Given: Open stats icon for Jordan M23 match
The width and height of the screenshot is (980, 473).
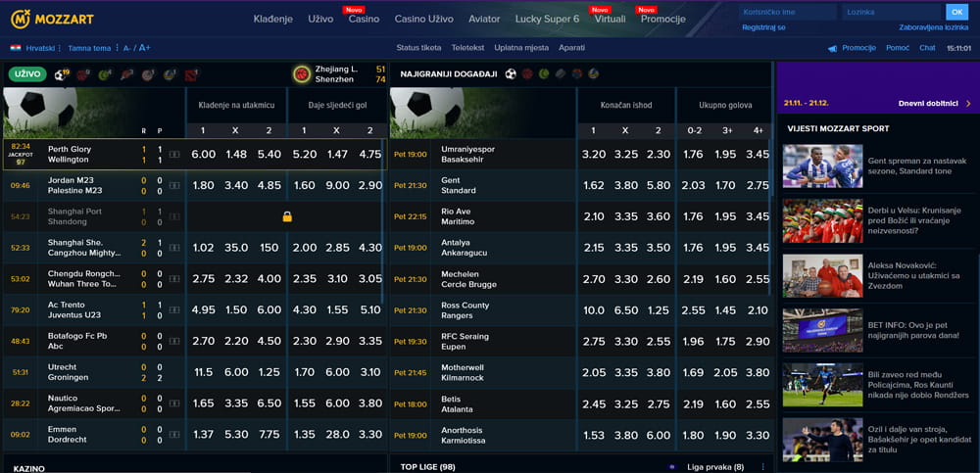Looking at the screenshot, I should [x=174, y=185].
